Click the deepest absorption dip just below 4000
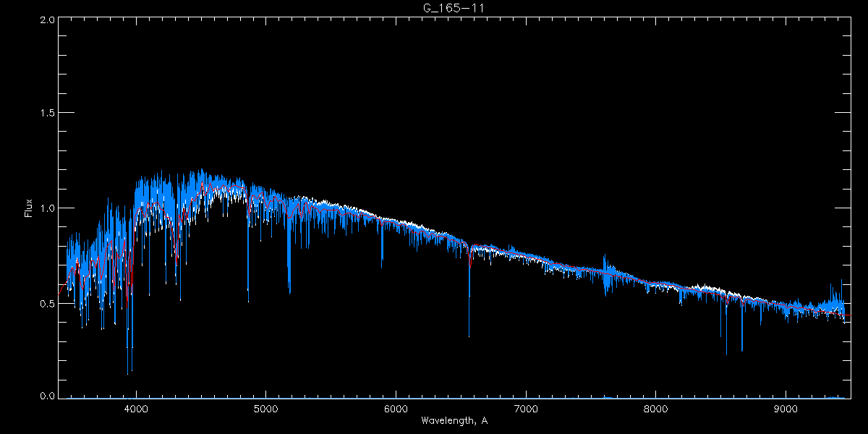The height and width of the screenshot is (434, 868). click(128, 373)
